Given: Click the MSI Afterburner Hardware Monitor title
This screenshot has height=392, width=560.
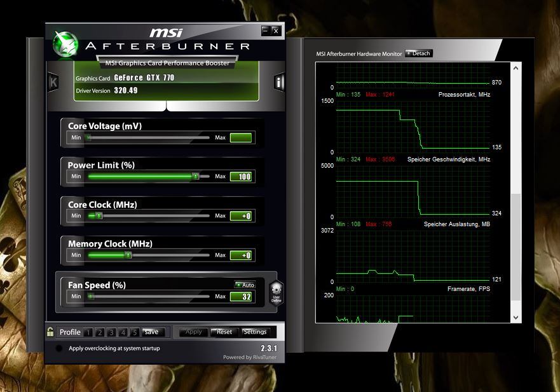Looking at the screenshot, I should click(359, 54).
